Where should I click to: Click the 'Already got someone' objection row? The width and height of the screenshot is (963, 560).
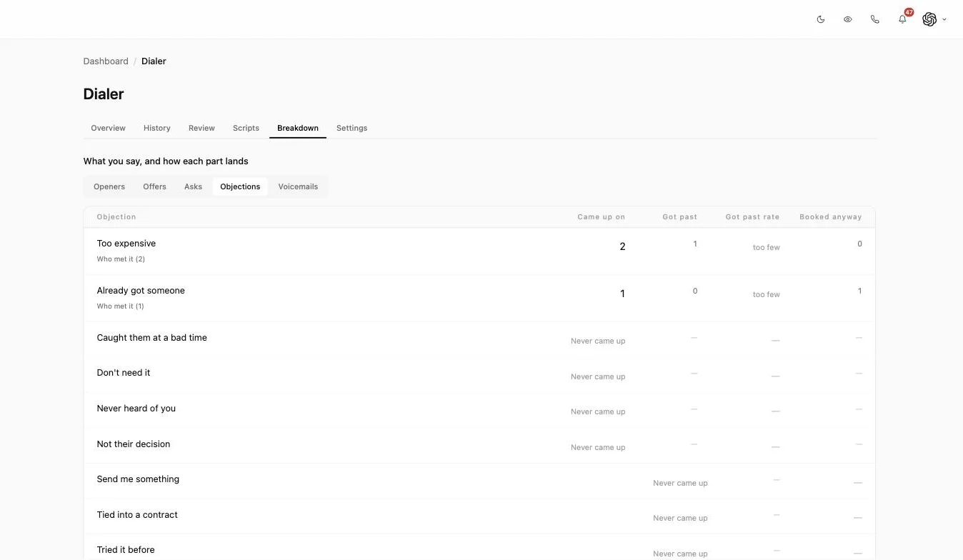[479, 299]
